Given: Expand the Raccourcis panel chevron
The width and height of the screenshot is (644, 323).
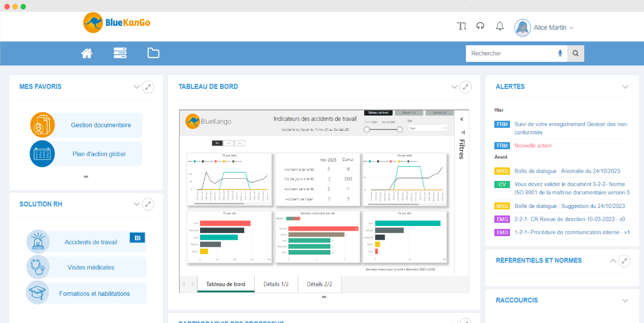Looking at the screenshot, I should pyautogui.click(x=625, y=301).
